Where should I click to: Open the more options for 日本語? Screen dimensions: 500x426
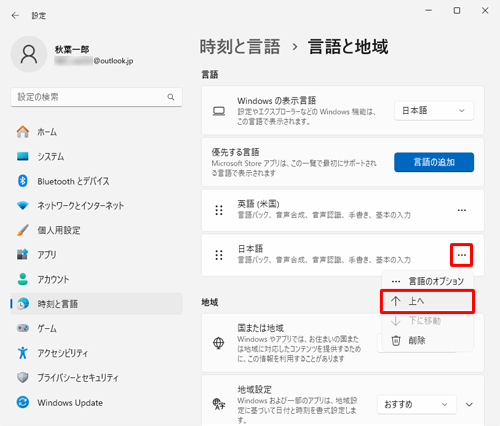pyautogui.click(x=462, y=255)
